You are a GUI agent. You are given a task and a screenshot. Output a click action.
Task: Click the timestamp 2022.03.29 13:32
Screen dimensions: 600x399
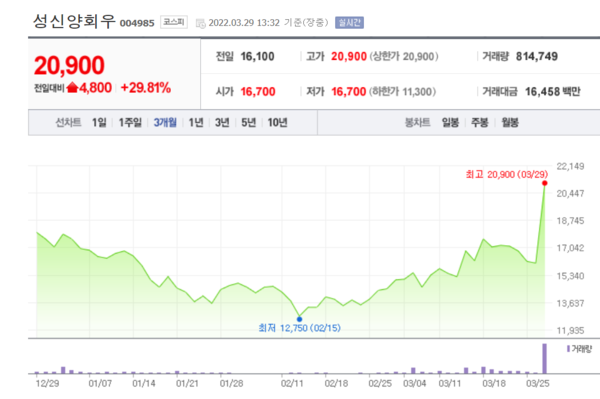(244, 23)
